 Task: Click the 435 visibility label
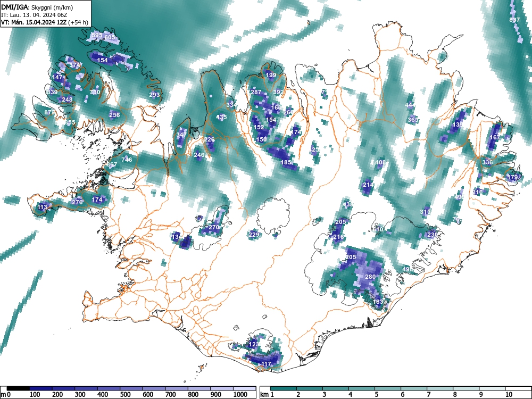point(221,117)
